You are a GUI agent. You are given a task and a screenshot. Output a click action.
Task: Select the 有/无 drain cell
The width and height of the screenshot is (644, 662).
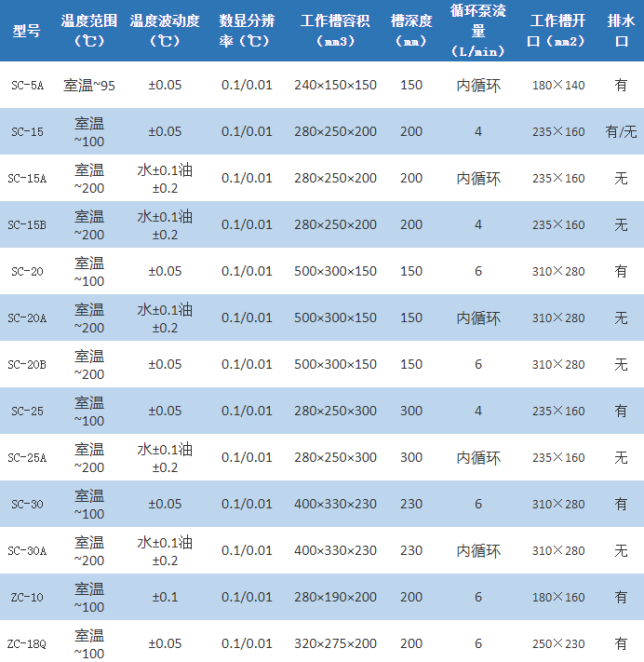621,132
